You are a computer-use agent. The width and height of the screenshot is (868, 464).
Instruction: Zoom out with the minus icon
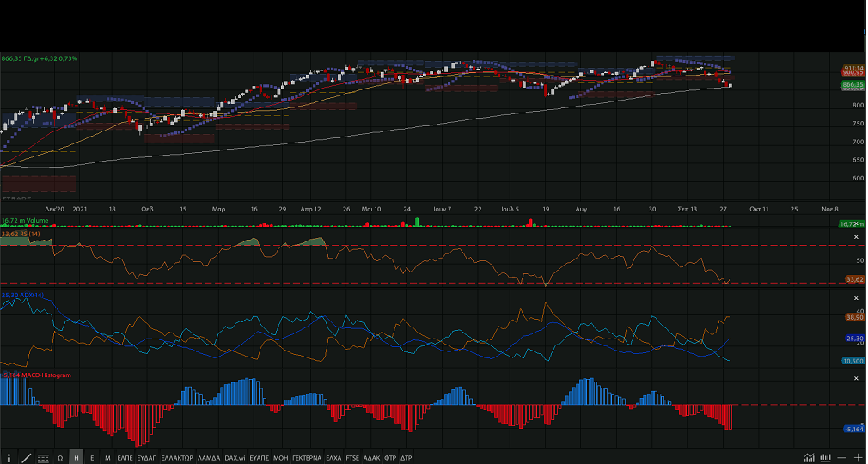[842, 458]
